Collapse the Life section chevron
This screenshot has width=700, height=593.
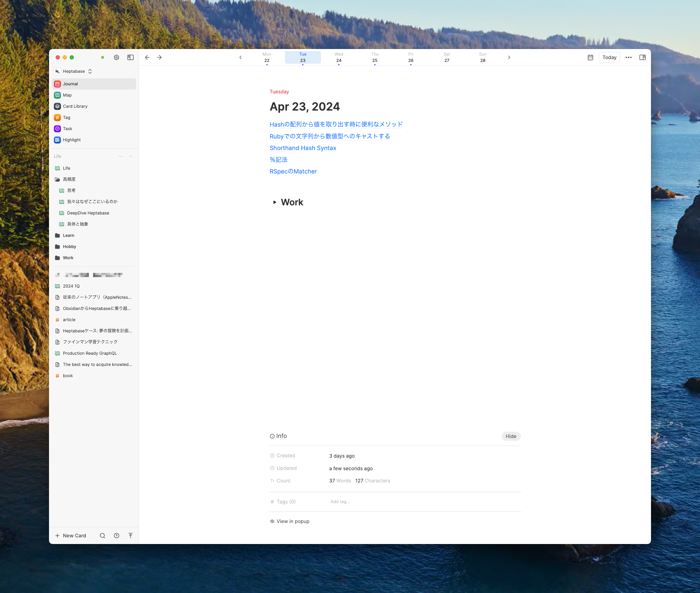pos(131,156)
